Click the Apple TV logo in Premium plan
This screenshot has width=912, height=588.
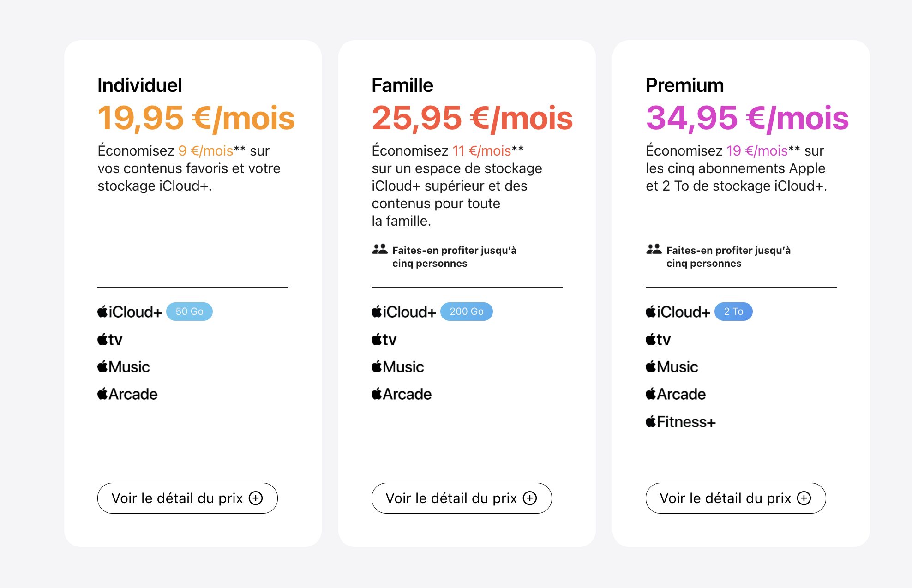[658, 340]
